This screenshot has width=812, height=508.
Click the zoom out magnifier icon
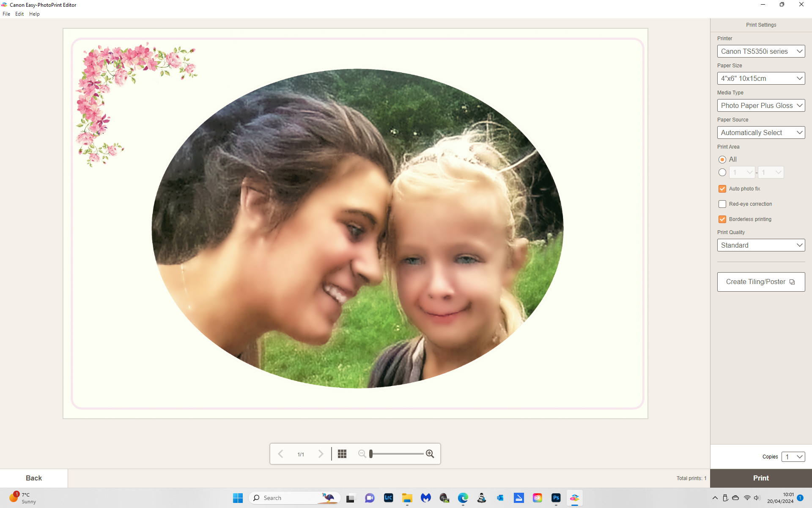362,453
